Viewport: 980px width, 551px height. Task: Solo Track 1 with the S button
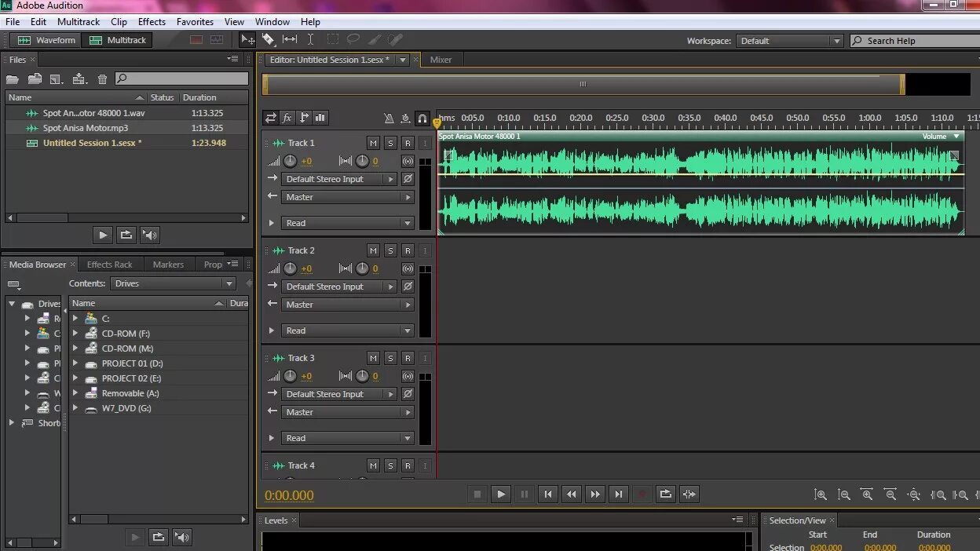click(x=389, y=142)
